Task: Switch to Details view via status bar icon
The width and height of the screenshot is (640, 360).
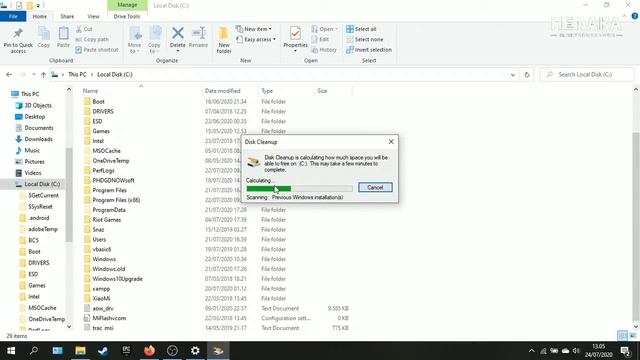Action: pos(622,336)
